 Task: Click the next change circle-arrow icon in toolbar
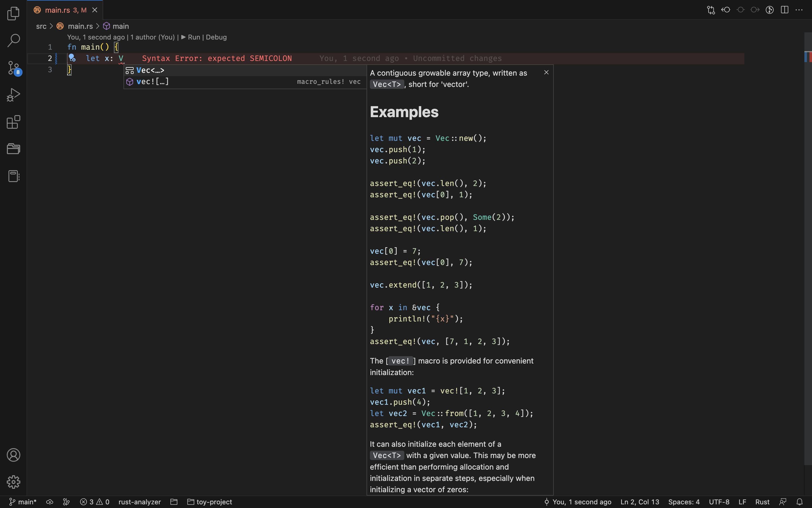tap(755, 10)
